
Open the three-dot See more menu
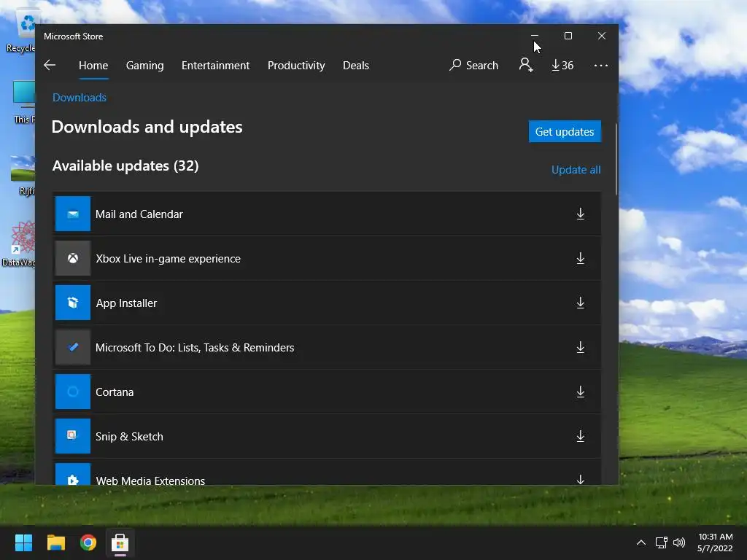[x=601, y=65]
